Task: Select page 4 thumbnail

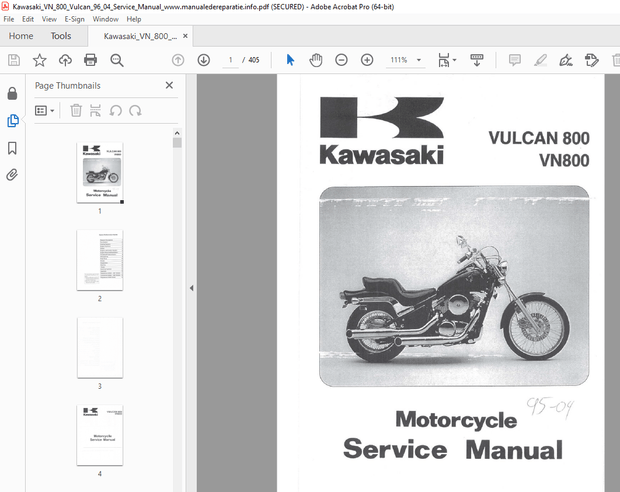Action: pos(100,435)
